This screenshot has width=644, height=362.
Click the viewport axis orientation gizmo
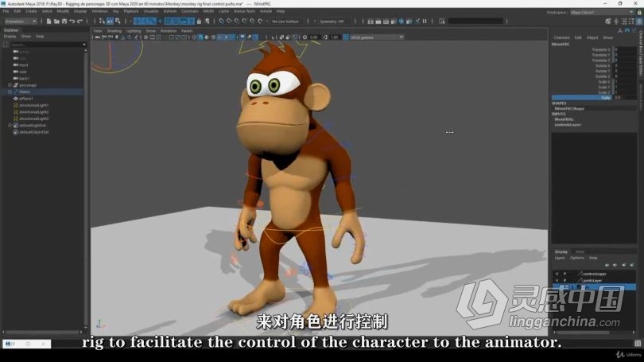(99, 324)
